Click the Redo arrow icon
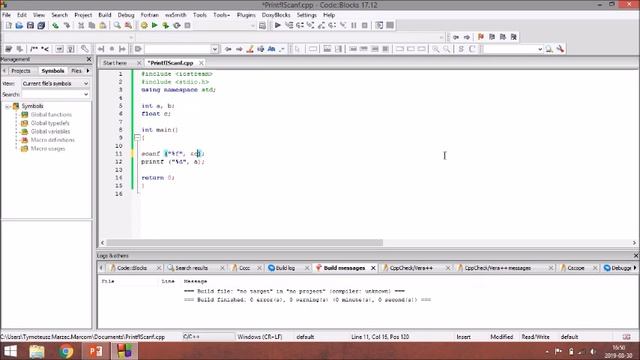This screenshot has height=360, width=640. (x=67, y=25)
